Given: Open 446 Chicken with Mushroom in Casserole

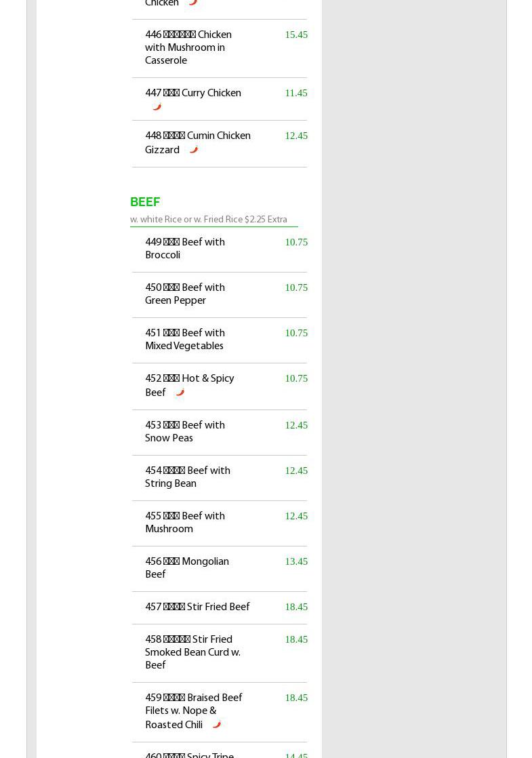Looking at the screenshot, I should (188, 47).
